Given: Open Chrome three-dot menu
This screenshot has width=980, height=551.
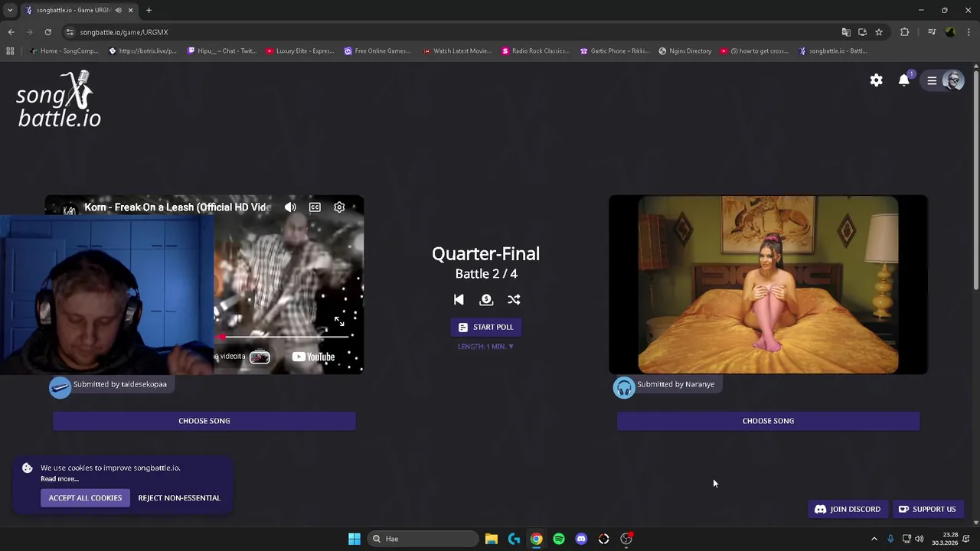Looking at the screenshot, I should pyautogui.click(x=969, y=32).
